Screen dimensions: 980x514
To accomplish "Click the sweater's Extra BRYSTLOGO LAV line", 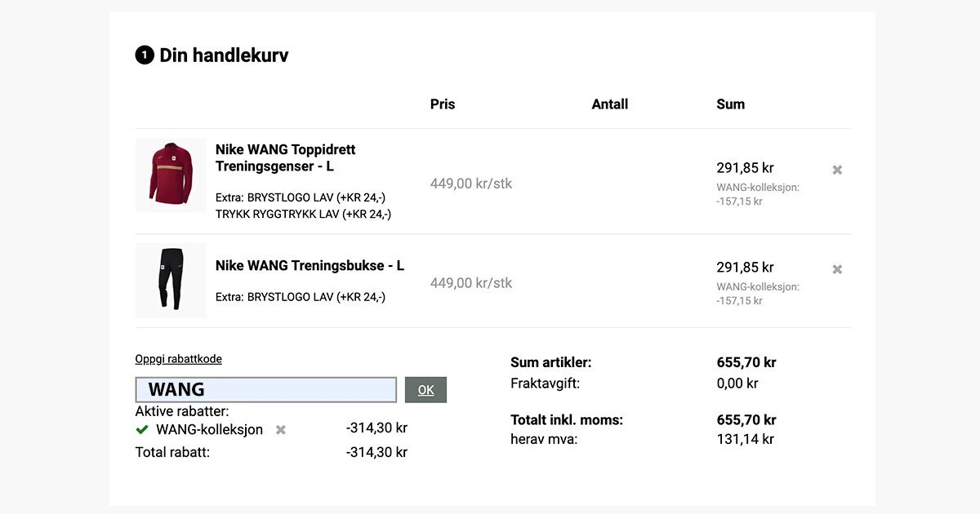I will [x=301, y=197].
